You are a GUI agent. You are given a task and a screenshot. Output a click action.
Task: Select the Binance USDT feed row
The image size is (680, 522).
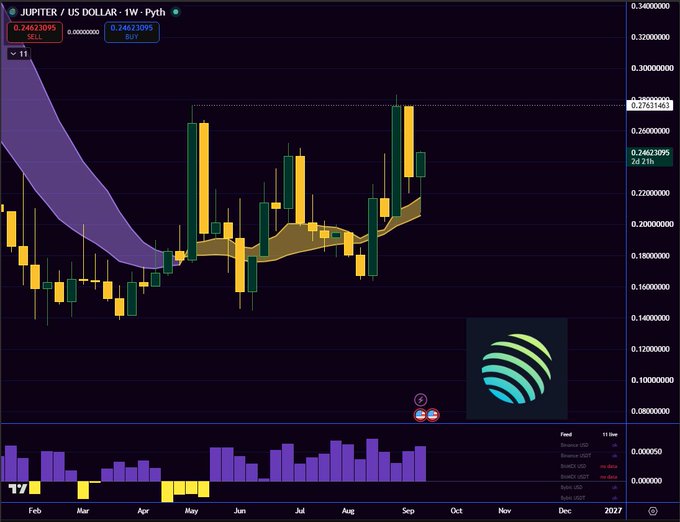click(x=588, y=456)
